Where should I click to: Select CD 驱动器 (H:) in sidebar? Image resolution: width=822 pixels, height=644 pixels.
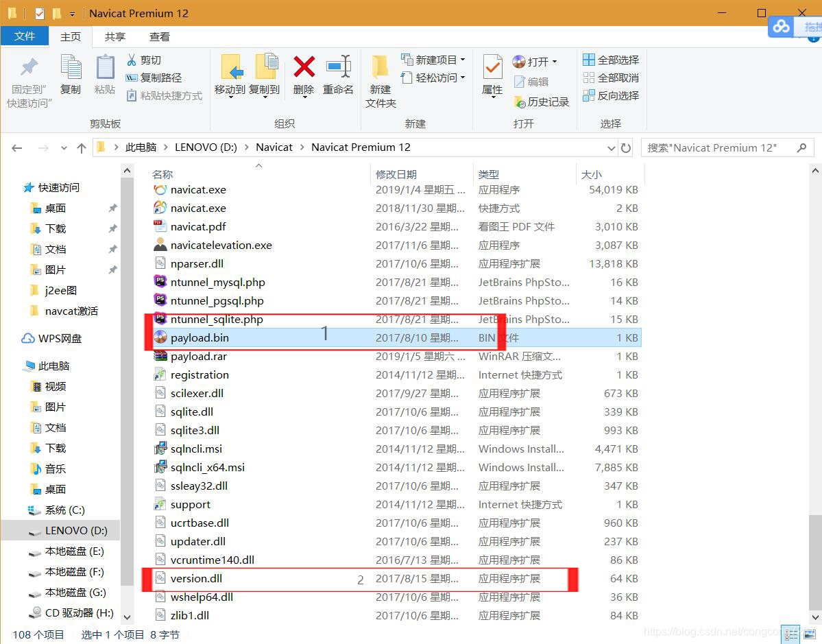(x=71, y=612)
